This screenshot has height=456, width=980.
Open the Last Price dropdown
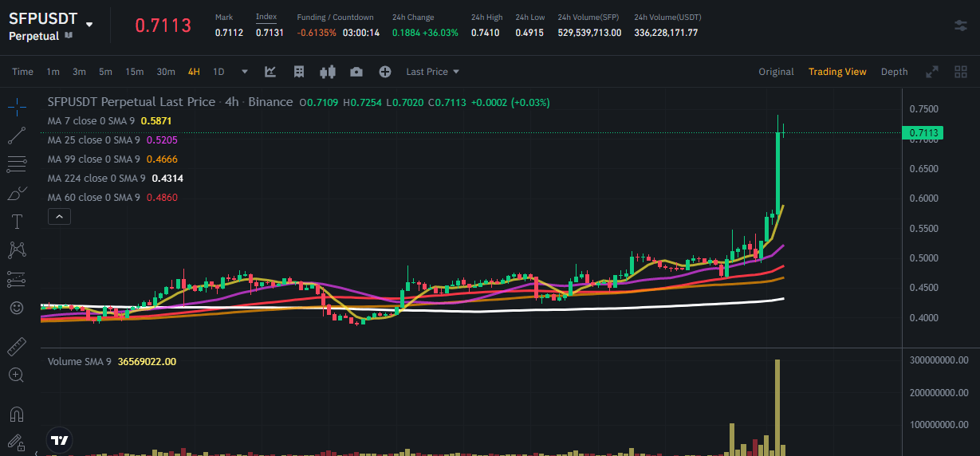(433, 72)
